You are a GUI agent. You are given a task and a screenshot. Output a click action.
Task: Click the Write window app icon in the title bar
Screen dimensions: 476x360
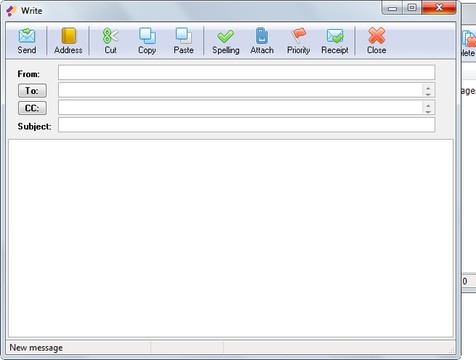click(11, 11)
